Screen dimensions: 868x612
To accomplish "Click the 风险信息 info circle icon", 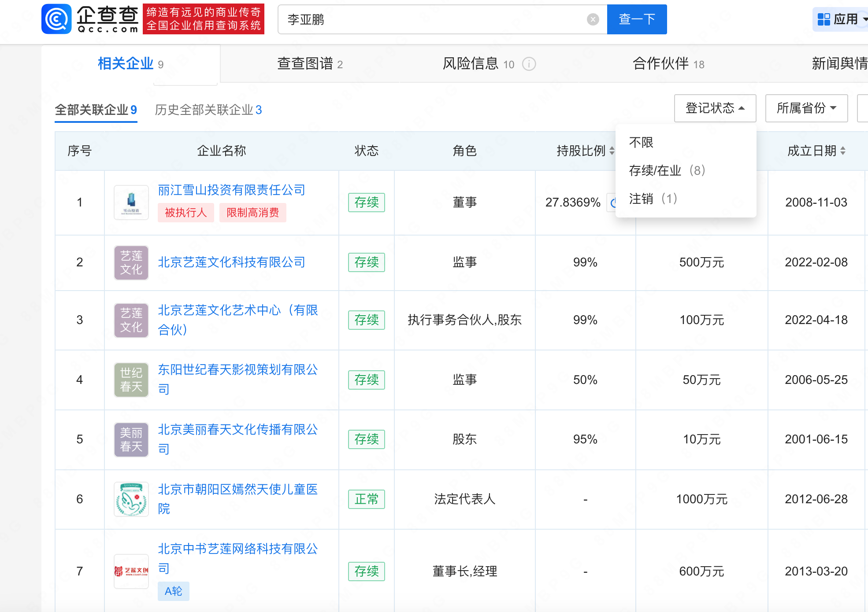I will 529,64.
